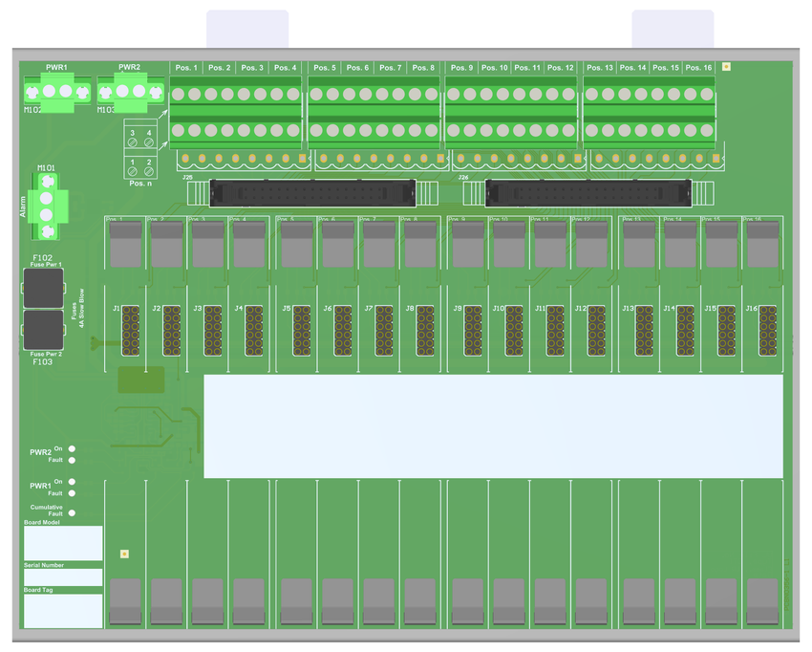This screenshot has width=812, height=652.
Task: Click the J26 ribbon connector on the right
Action: click(588, 193)
